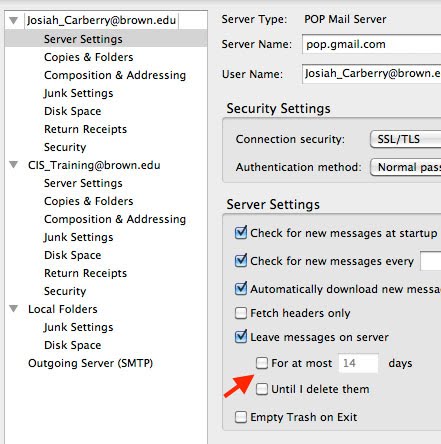441x444 pixels.
Task: Check Until I delete them option
Action: 262,389
